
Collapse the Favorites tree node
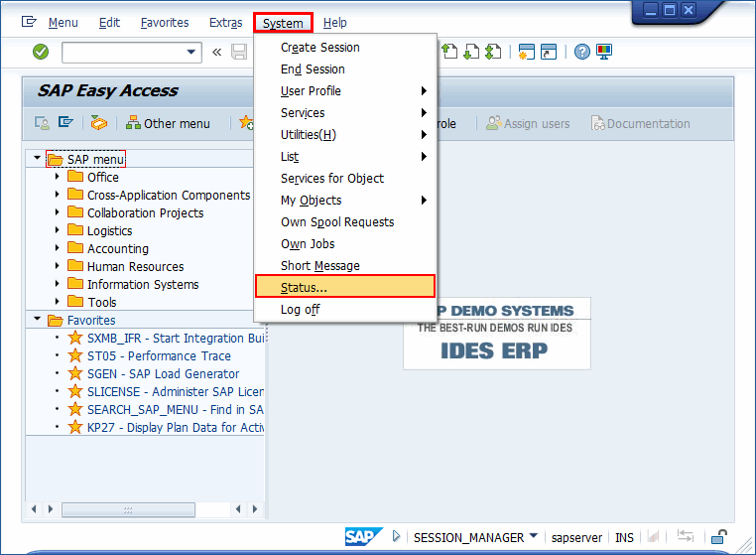37,319
